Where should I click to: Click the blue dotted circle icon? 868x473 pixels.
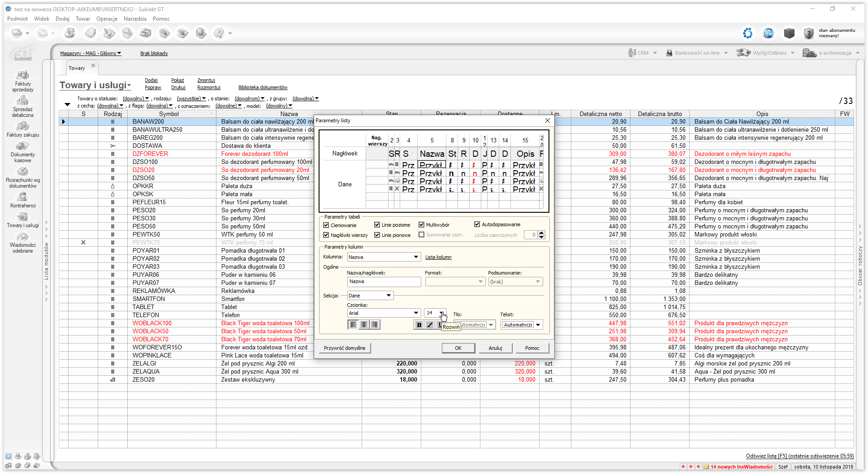point(748,33)
